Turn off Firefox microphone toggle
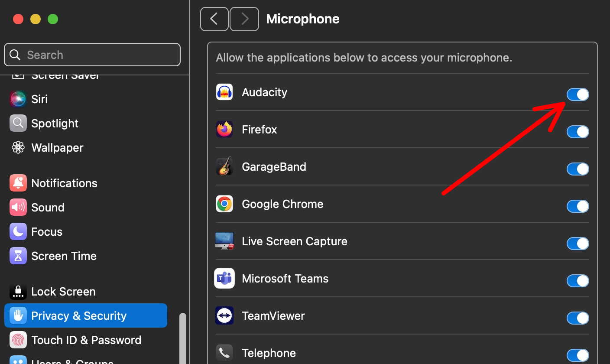The width and height of the screenshot is (610, 364). coord(578,132)
